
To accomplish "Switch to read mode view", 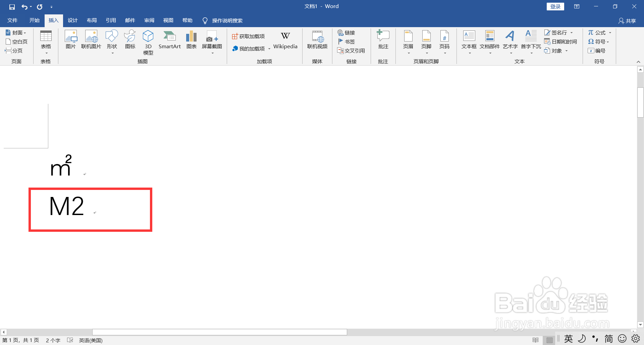I will click(535, 340).
